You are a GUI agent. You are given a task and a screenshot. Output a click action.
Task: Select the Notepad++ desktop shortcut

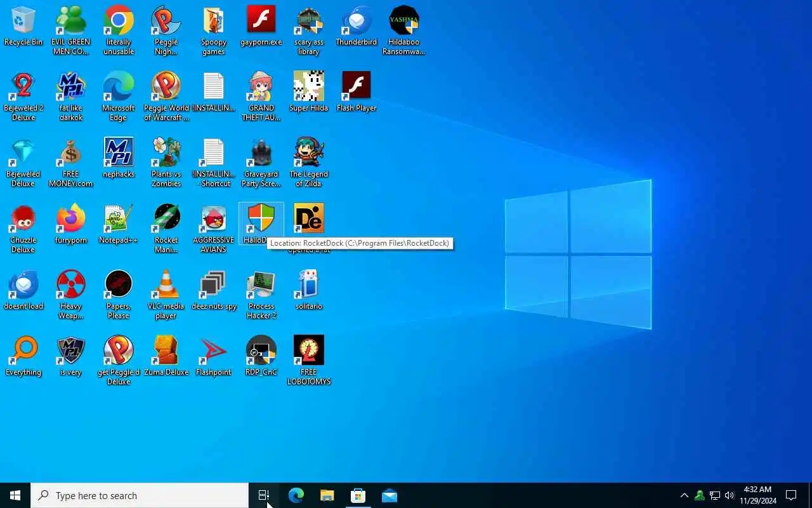(119, 224)
